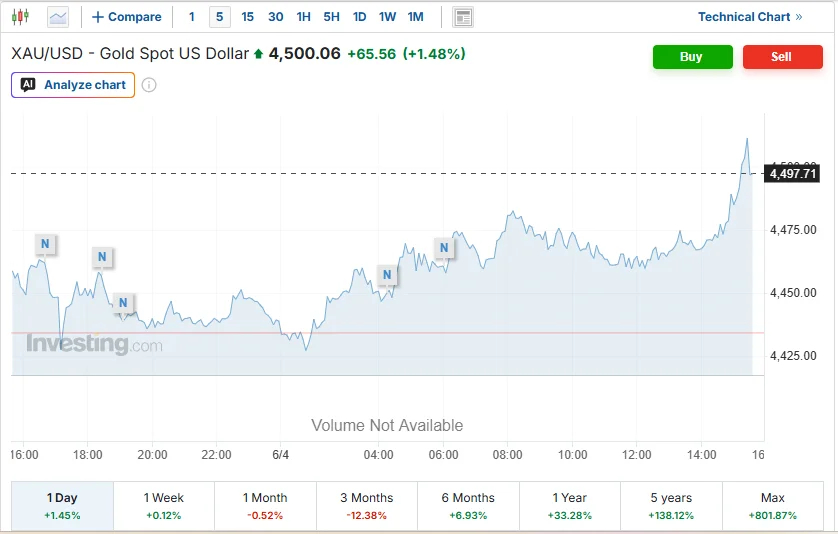This screenshot has height=534, width=838.
Task: Select the 1H interval
Action: click(304, 17)
